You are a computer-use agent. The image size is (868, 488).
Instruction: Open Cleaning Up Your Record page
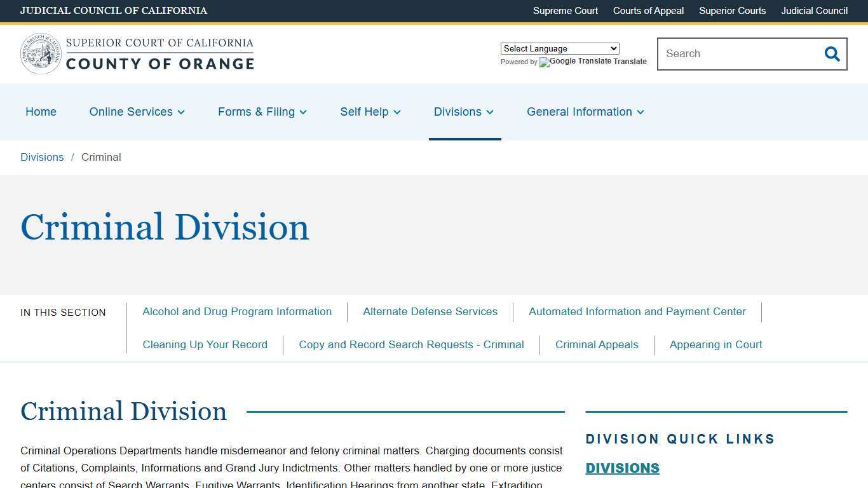click(205, 344)
